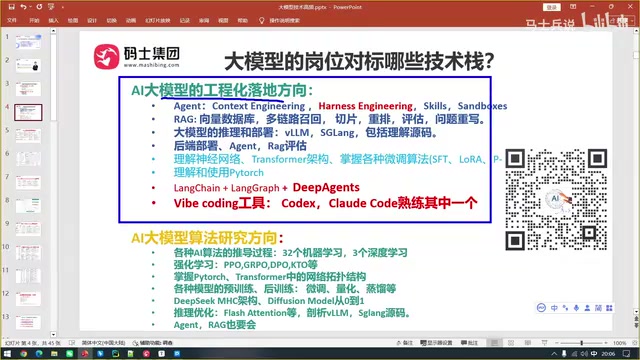640x360 pixels.
Task: Open IME toolbox grid icon
Action: point(609,308)
